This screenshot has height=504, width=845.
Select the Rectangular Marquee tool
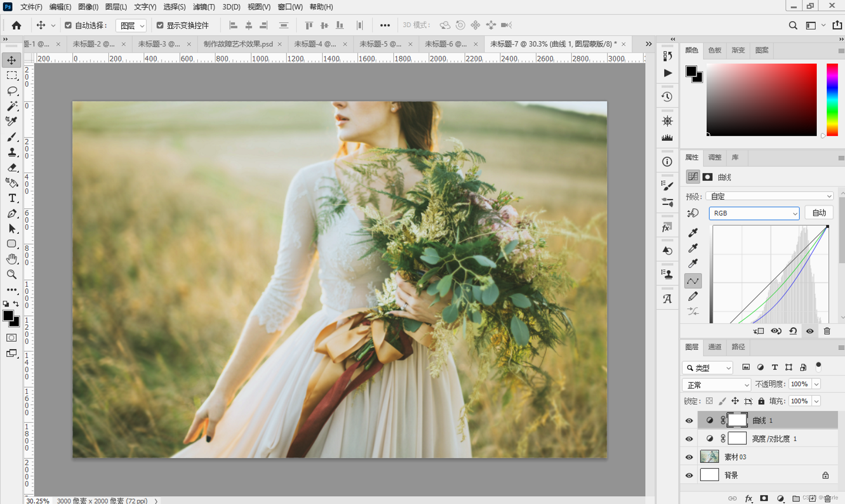(12, 75)
